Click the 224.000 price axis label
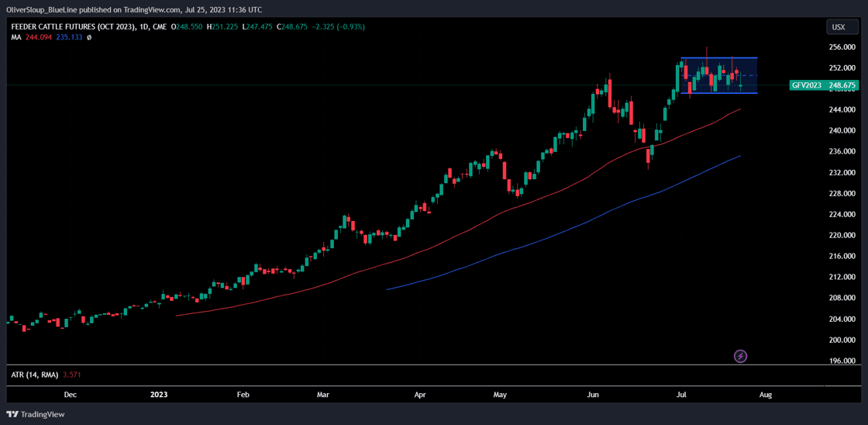868x425 pixels. pyautogui.click(x=843, y=215)
